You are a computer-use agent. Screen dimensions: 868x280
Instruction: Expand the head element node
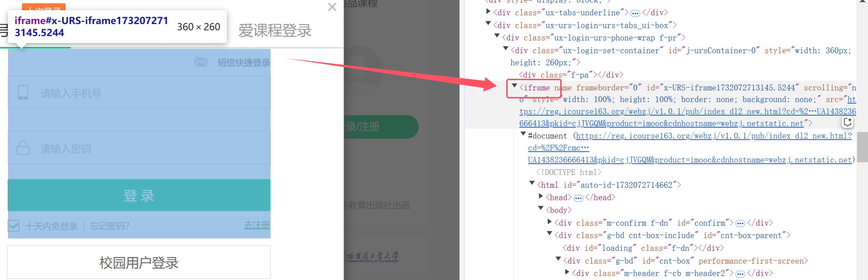tap(541, 196)
